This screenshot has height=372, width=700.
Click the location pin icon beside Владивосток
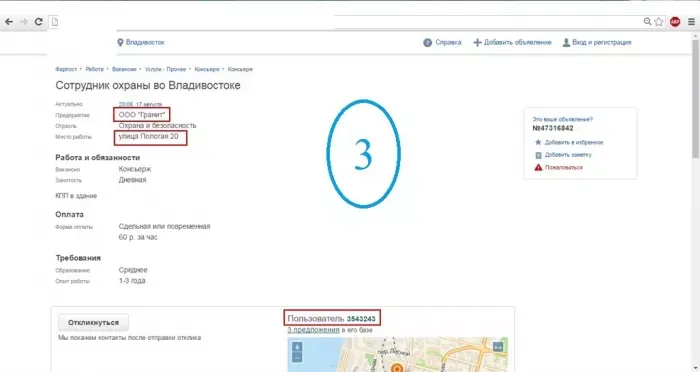click(120, 42)
